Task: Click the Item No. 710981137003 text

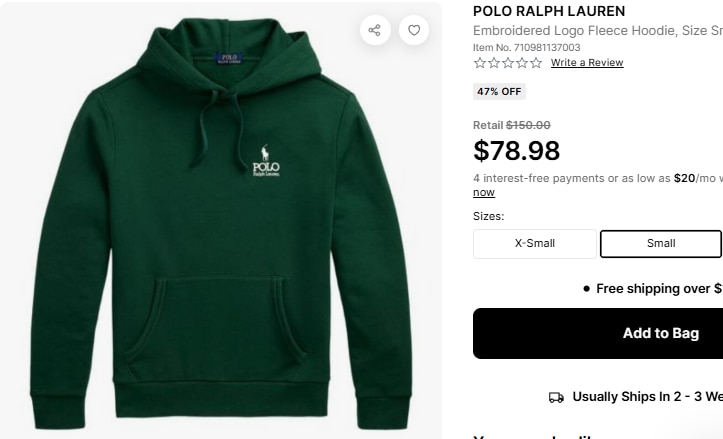Action: coord(527,47)
